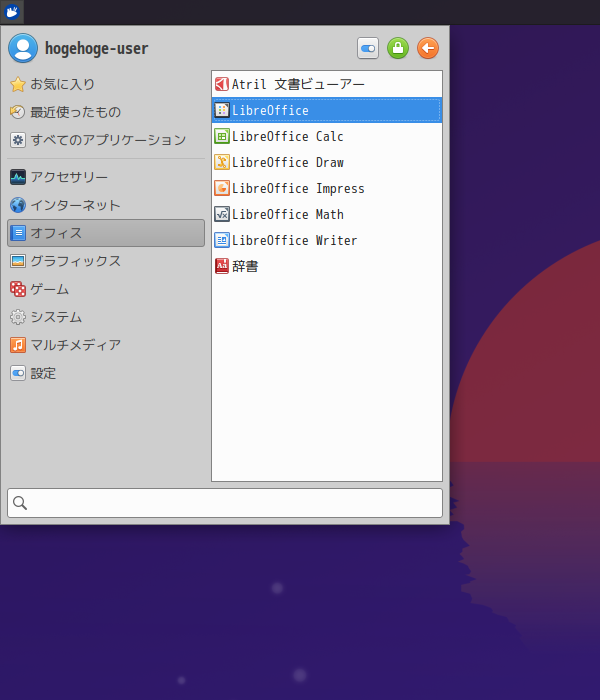Screen dimensions: 600x700
Task: Click the グラフィックス picture icon
Action: (x=18, y=261)
